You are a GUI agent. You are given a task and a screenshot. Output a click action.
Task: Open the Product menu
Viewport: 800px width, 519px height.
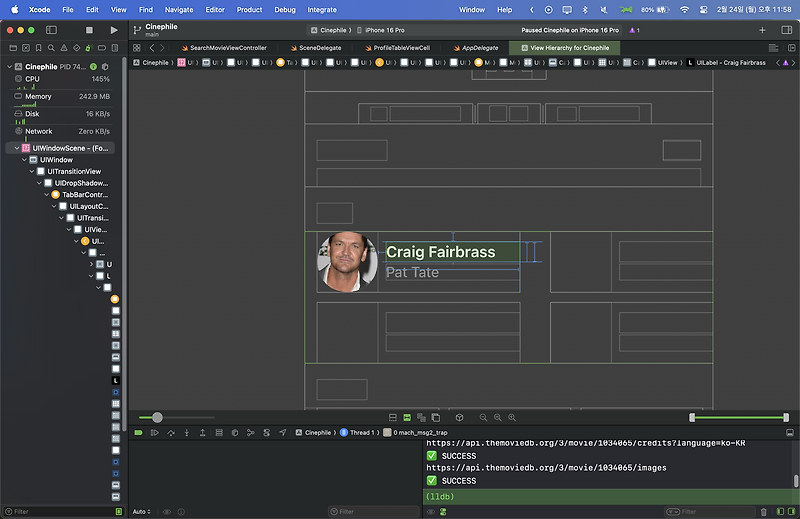(x=249, y=10)
